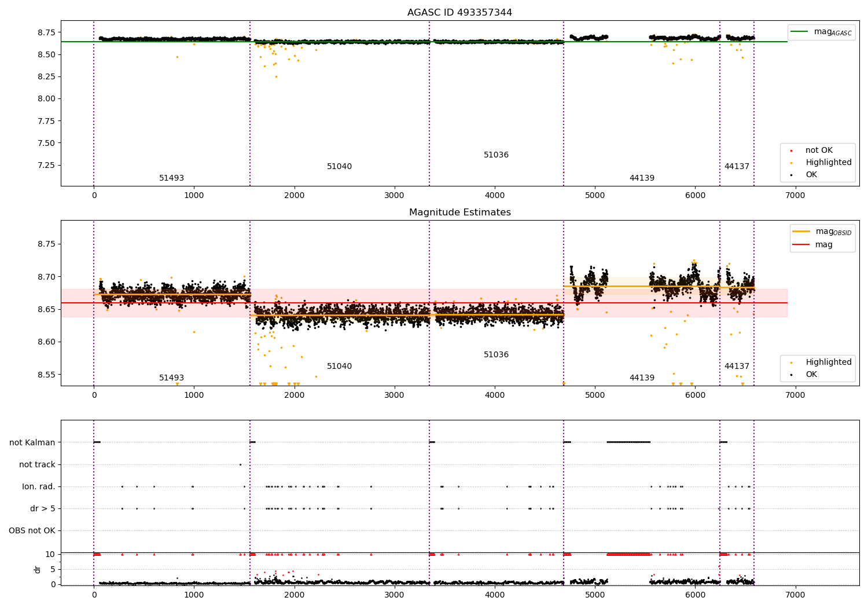Click obsid label 51036 in top panel

[496, 155]
